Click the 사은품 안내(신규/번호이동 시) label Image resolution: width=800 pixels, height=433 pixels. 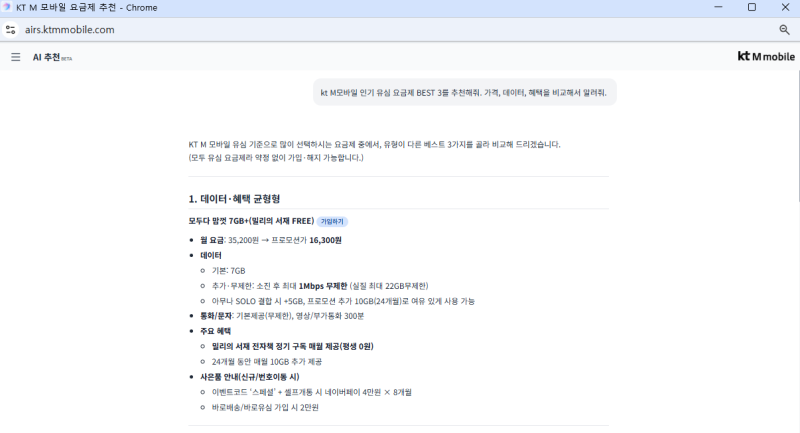click(x=249, y=377)
